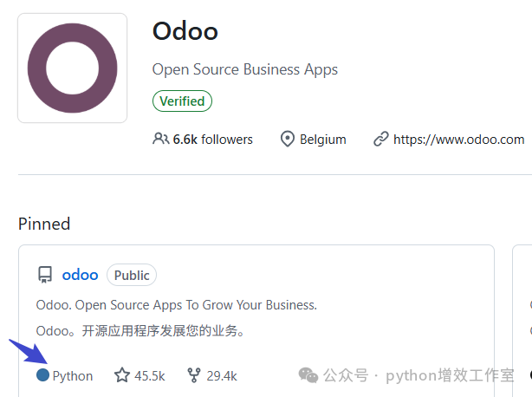Click the Python language label

[x=73, y=376]
